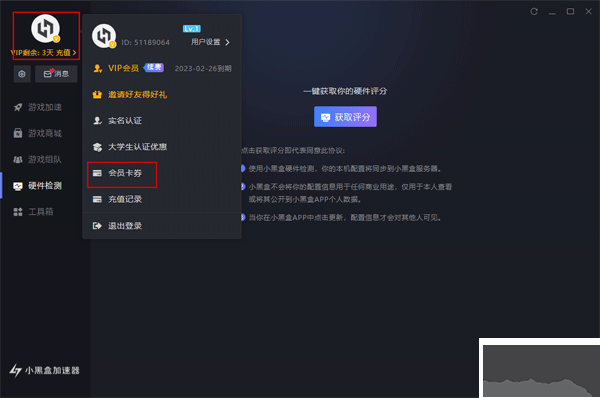Click the graduation cap icon
600x398 pixels.
click(x=98, y=147)
